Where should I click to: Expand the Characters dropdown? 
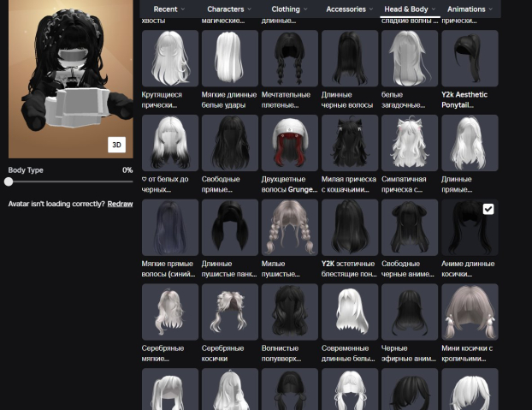(229, 9)
